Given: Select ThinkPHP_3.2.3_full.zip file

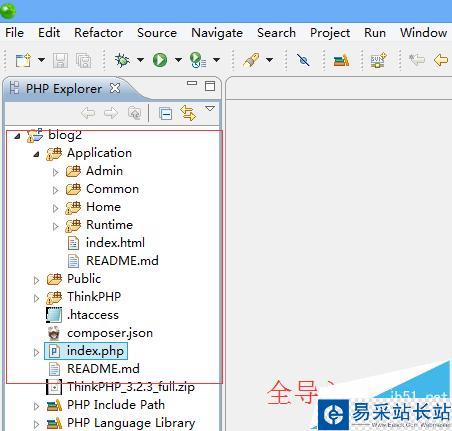Looking at the screenshot, I should tap(131, 387).
